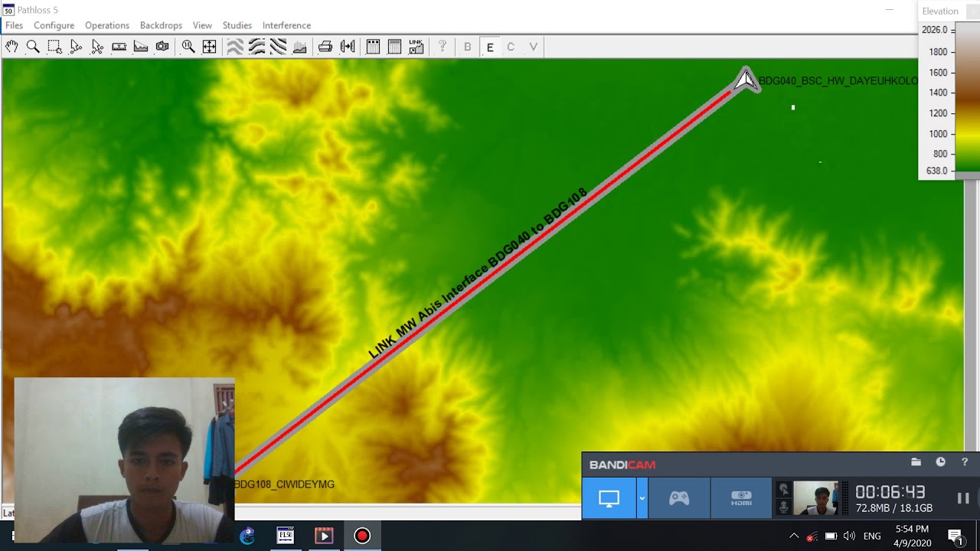The height and width of the screenshot is (551, 980).
Task: Toggle the V backdrop button
Action: click(x=533, y=47)
